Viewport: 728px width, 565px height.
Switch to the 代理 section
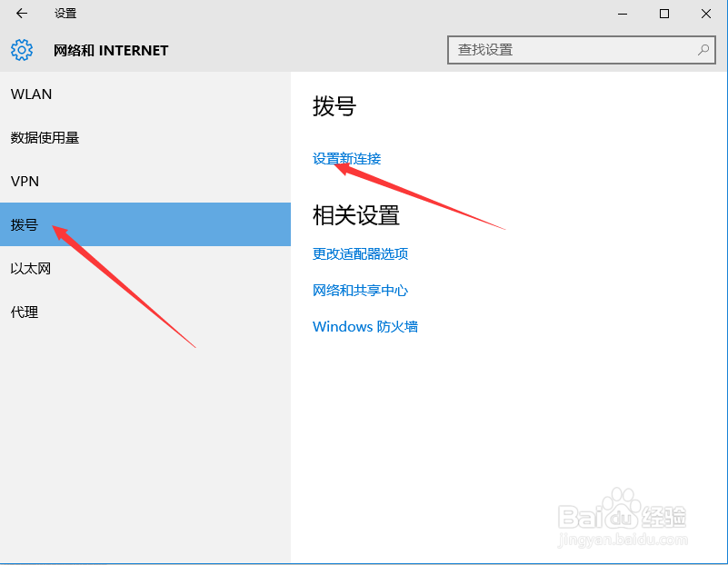click(x=24, y=312)
